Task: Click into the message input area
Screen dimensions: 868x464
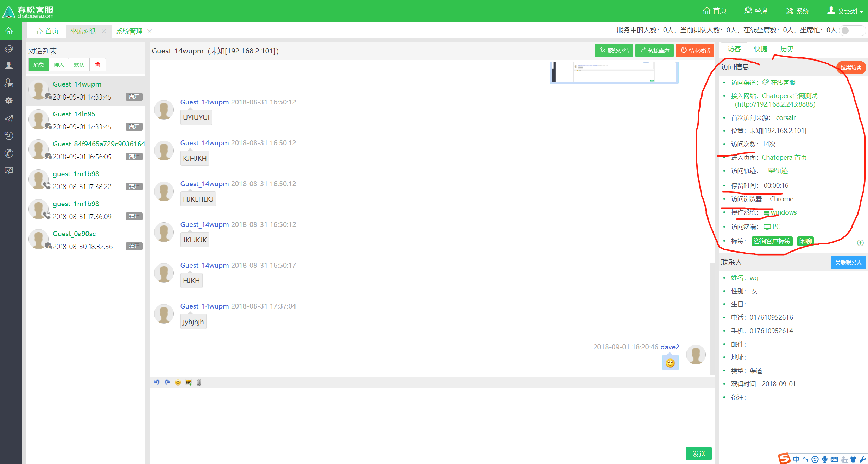Action: click(x=432, y=417)
